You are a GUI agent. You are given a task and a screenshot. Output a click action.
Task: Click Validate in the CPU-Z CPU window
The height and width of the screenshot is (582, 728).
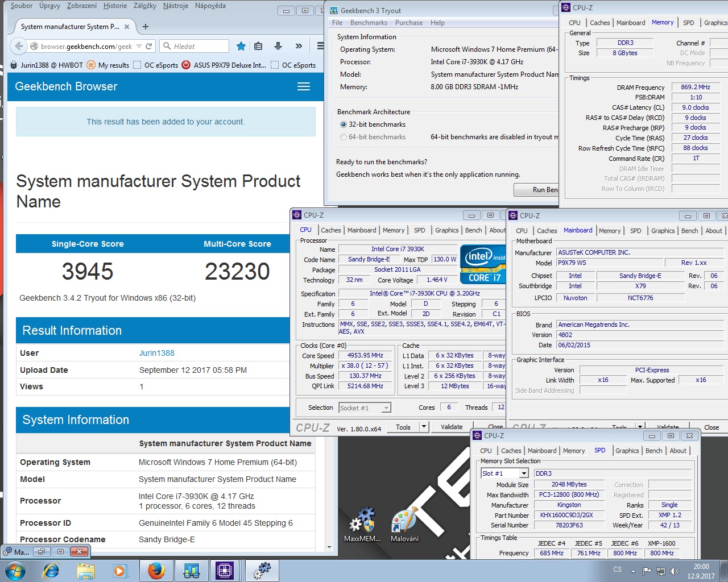coord(452,427)
